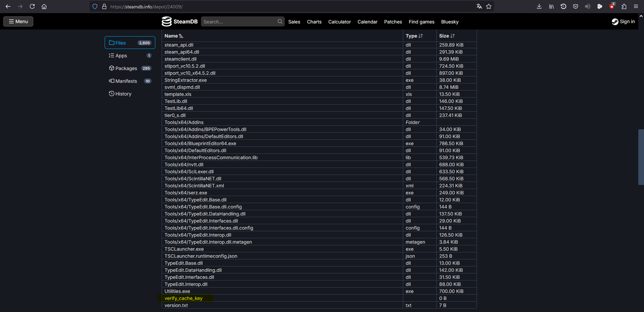Click the translate page icon
644x312 pixels.
point(479,6)
